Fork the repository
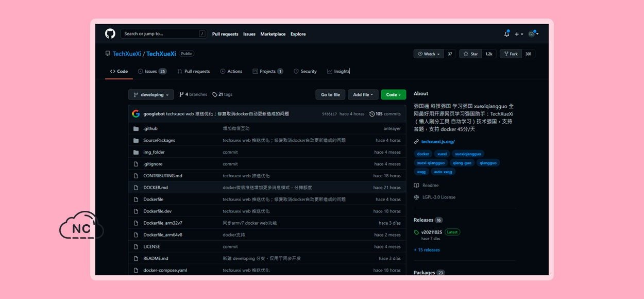 click(x=511, y=54)
